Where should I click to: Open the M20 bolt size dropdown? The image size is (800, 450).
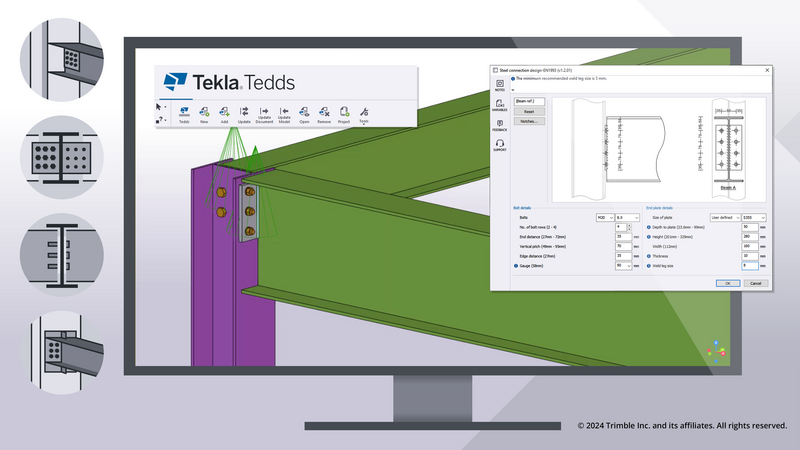(x=605, y=217)
